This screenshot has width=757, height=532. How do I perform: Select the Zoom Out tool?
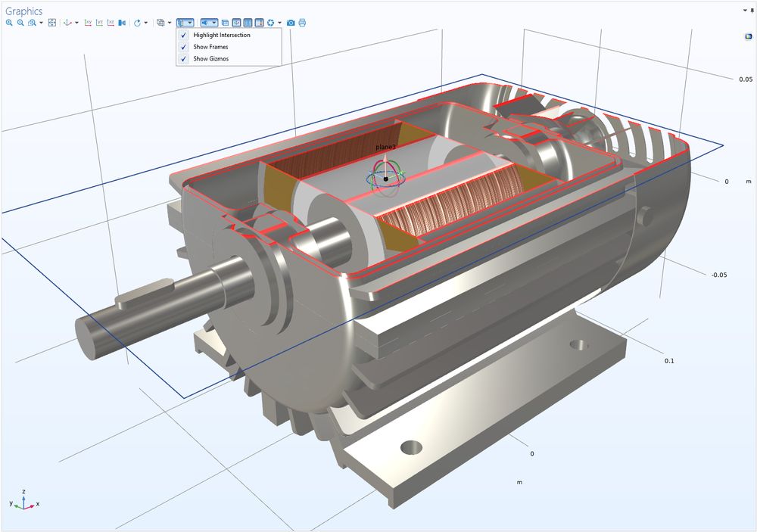click(20, 23)
